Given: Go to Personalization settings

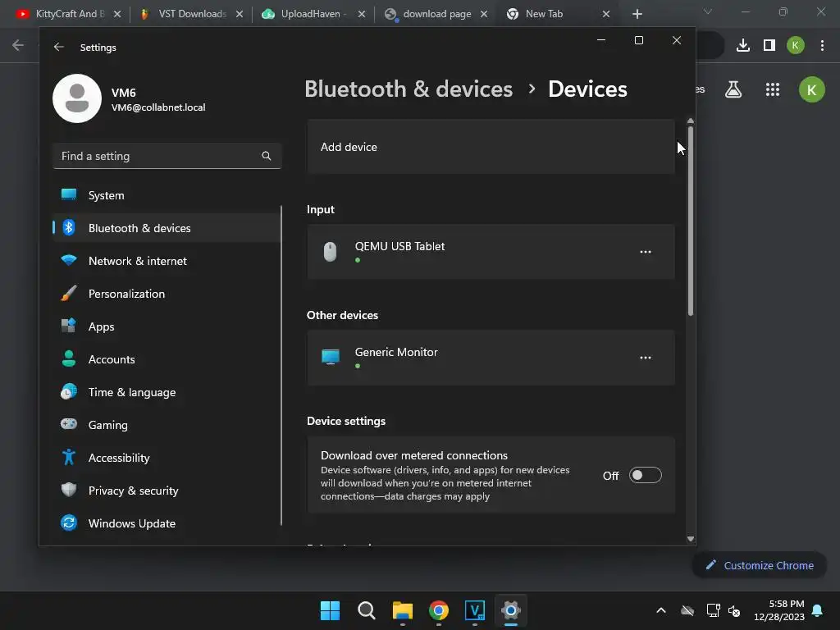Looking at the screenshot, I should 167,294.
